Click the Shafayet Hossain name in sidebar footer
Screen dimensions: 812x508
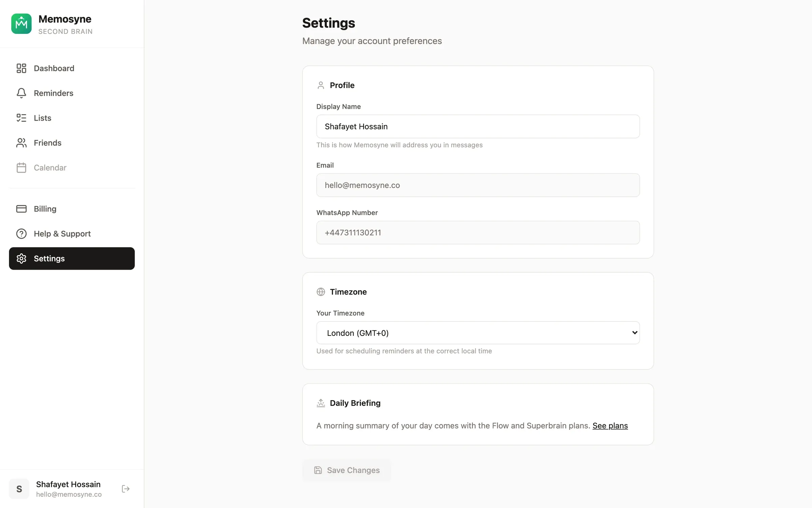coord(68,484)
